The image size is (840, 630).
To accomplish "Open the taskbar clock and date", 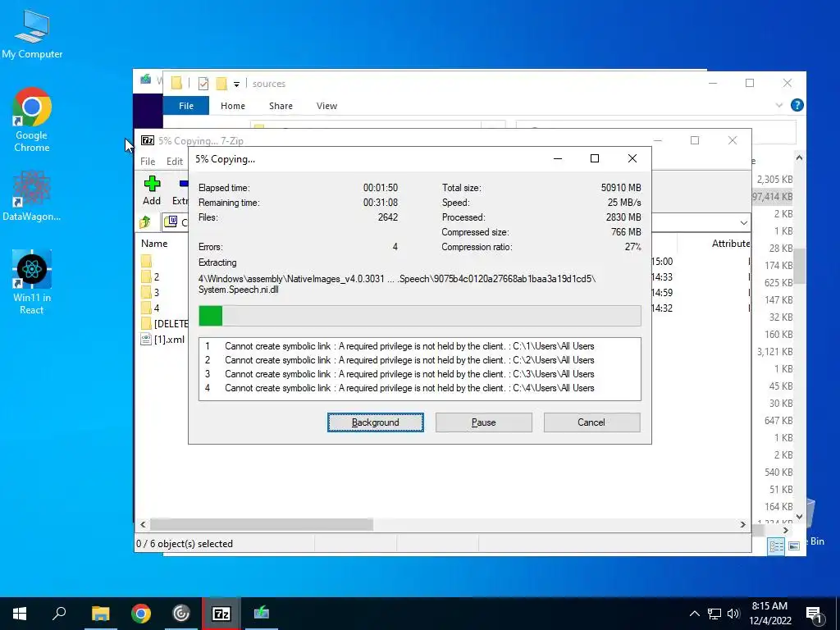I will pos(769,614).
